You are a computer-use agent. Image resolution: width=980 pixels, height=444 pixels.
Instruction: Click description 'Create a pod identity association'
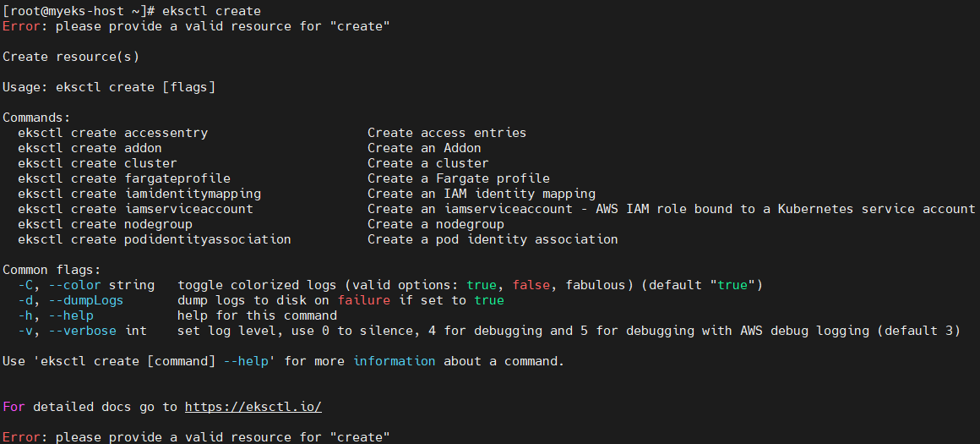click(x=493, y=239)
